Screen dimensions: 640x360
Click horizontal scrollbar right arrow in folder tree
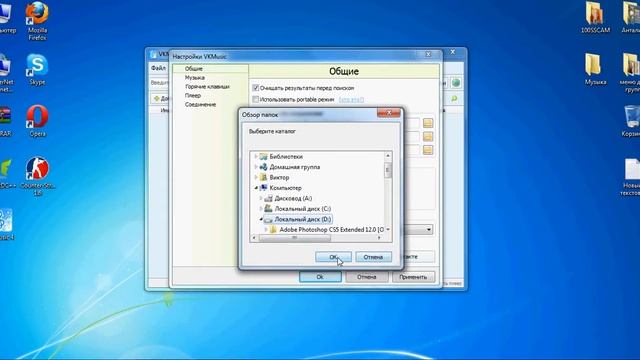[x=380, y=238]
